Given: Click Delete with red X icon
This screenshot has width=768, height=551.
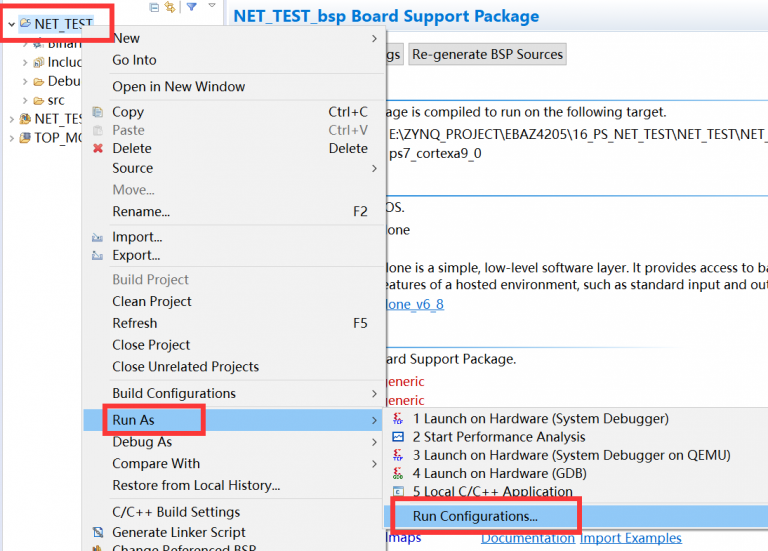Looking at the screenshot, I should 131,148.
